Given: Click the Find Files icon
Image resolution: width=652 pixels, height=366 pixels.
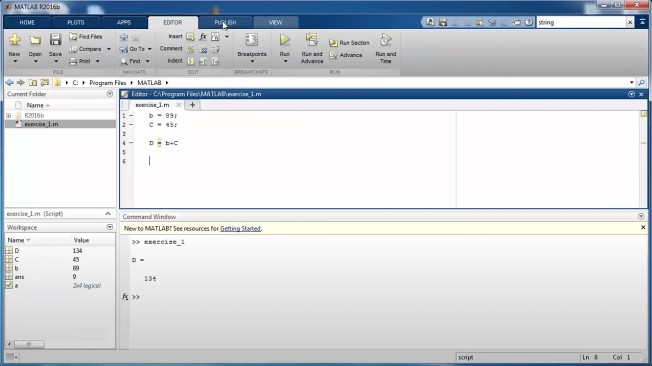Looking at the screenshot, I should tap(73, 37).
